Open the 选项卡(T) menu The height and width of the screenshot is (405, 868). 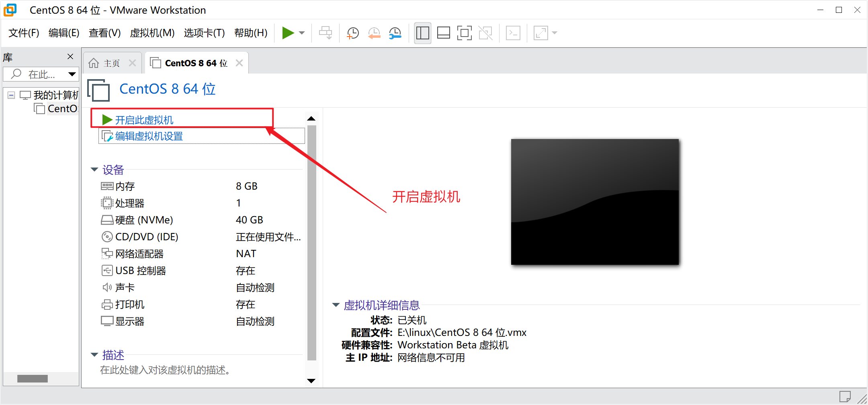[x=204, y=33]
